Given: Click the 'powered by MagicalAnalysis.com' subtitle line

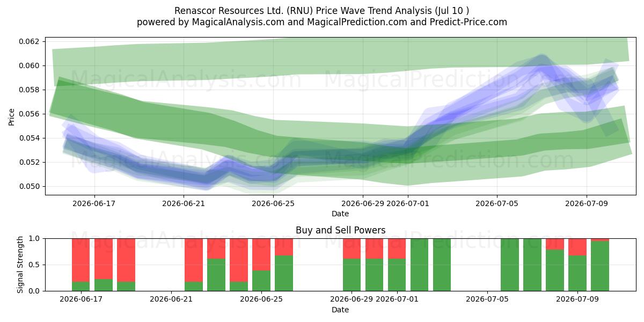Looking at the screenshot, I should (x=322, y=22).
